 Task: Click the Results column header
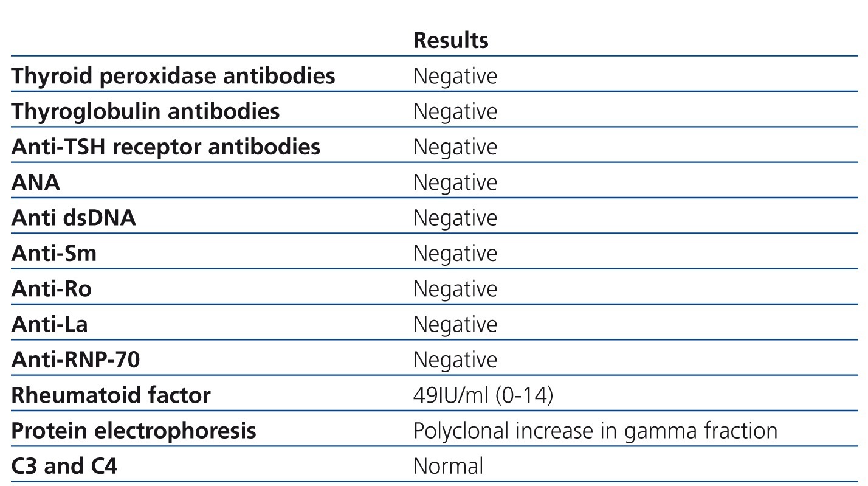450,40
